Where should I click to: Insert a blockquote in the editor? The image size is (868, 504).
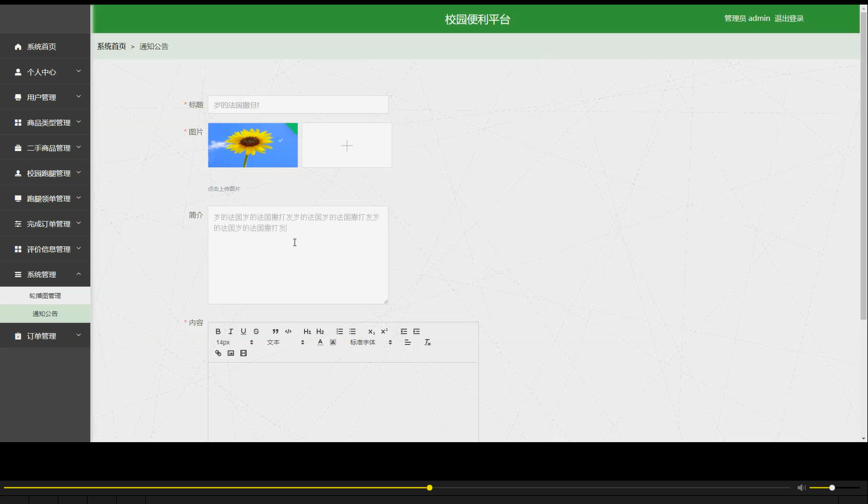pos(275,332)
